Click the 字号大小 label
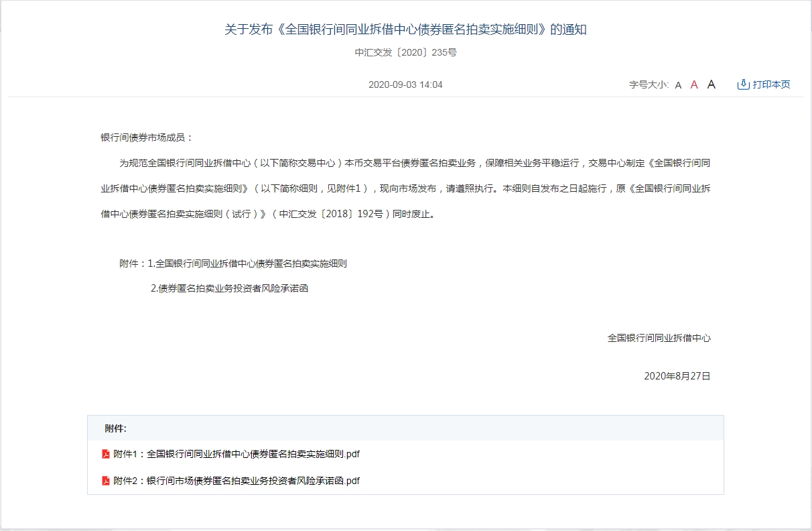The width and height of the screenshot is (812, 531). point(648,85)
